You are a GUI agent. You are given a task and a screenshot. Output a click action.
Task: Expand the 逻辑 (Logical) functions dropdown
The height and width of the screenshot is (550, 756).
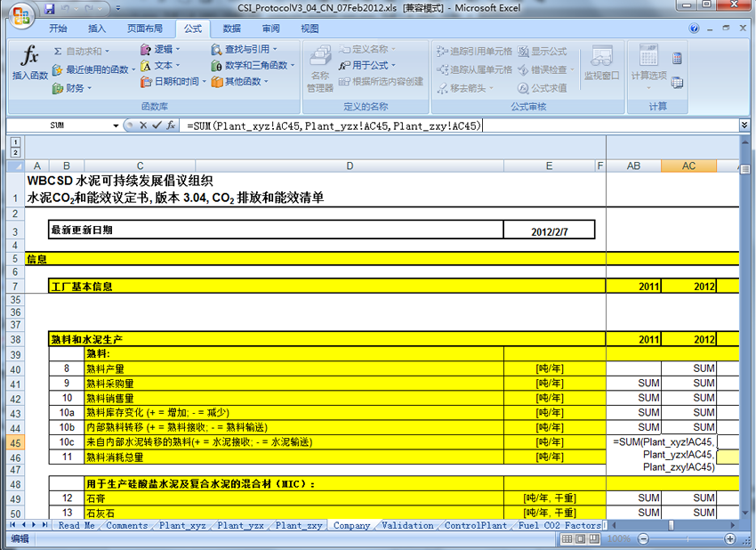160,49
